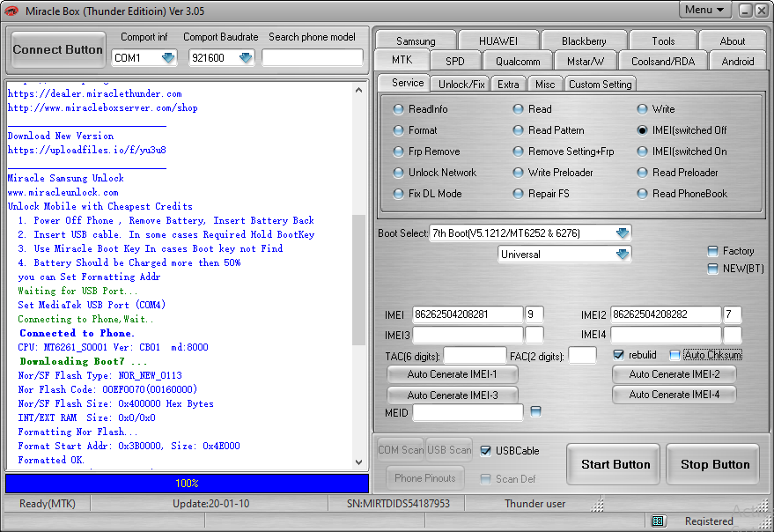
Task: Choose the Read PhoneBook option
Action: [682, 194]
